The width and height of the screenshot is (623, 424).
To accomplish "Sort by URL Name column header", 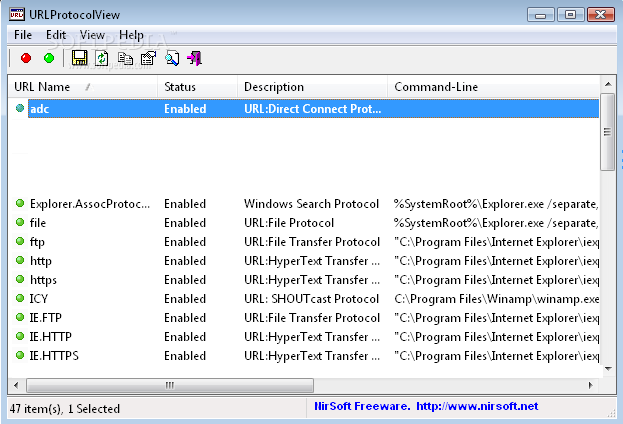I will 83,87.
